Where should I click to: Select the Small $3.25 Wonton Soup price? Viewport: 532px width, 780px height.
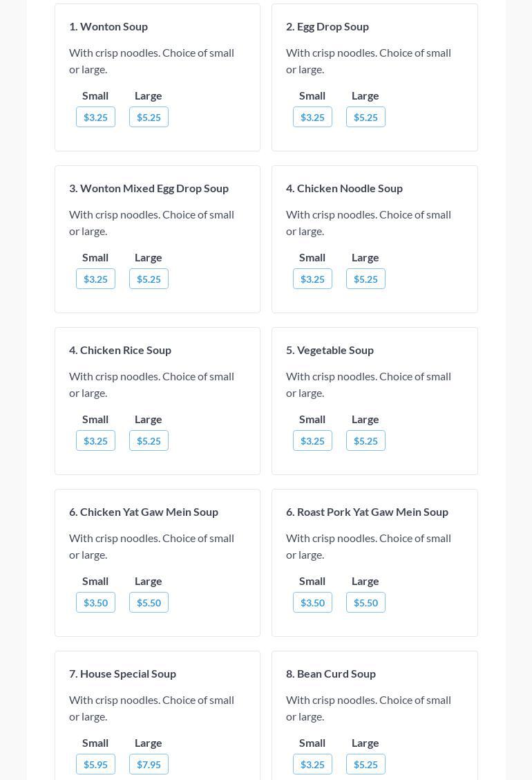tap(95, 117)
